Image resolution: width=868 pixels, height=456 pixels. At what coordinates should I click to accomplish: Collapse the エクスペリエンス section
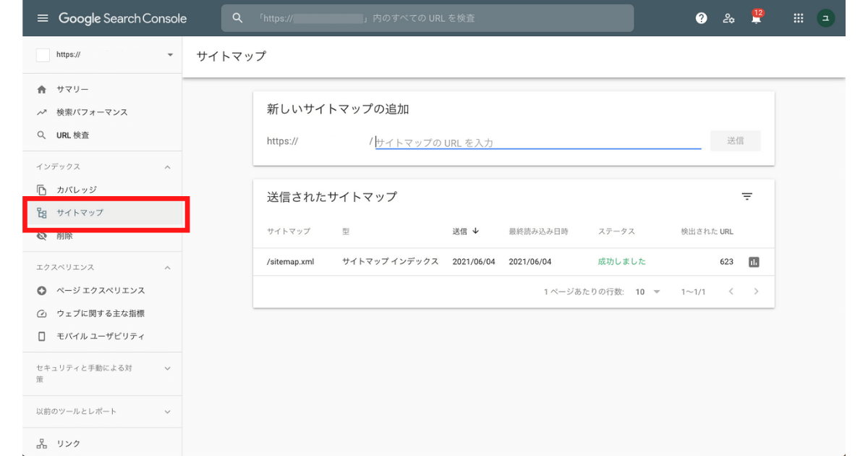(168, 268)
